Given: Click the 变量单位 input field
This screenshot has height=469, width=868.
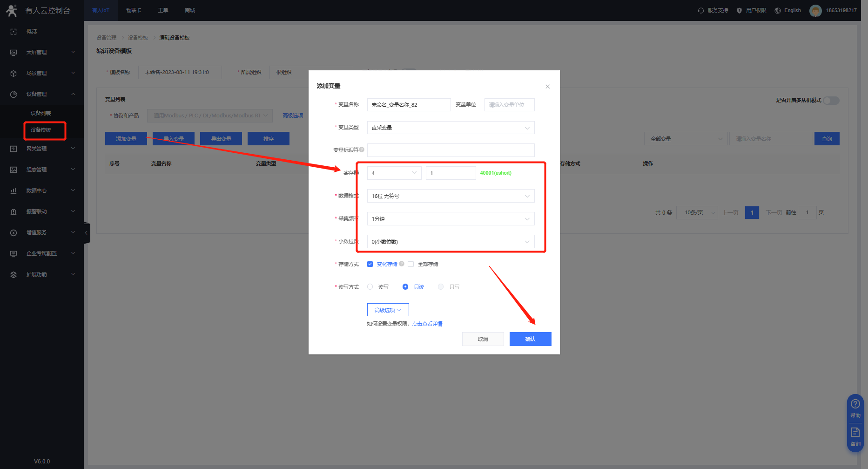Looking at the screenshot, I should click(509, 105).
